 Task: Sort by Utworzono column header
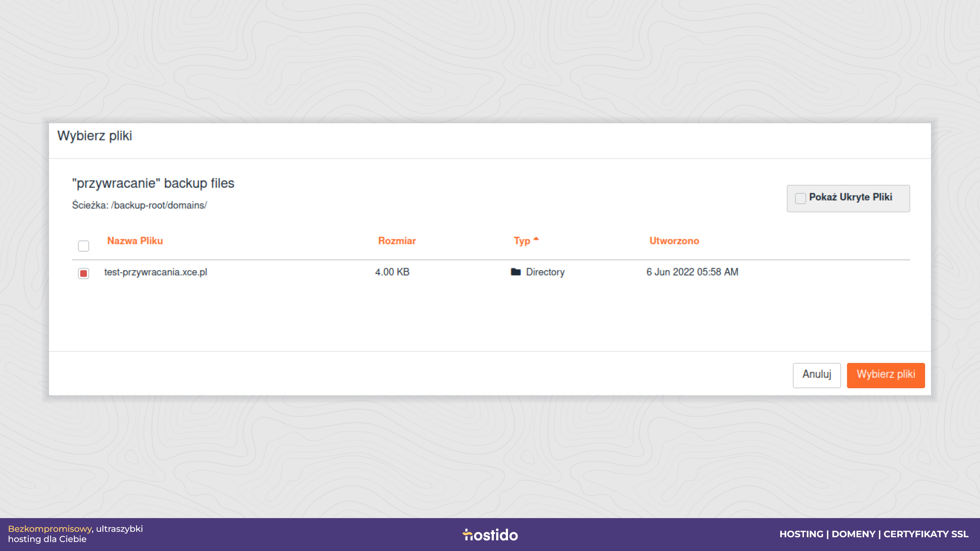(x=674, y=241)
